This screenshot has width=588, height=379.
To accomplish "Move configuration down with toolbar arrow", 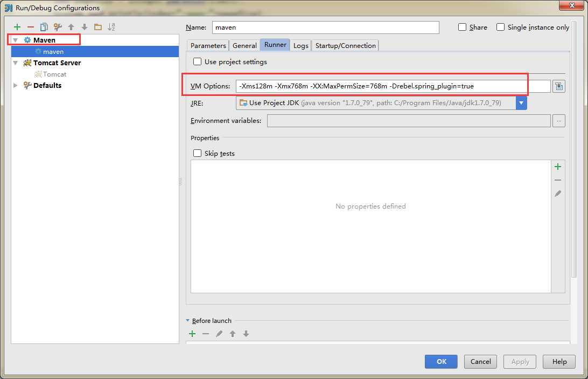I will [x=85, y=27].
